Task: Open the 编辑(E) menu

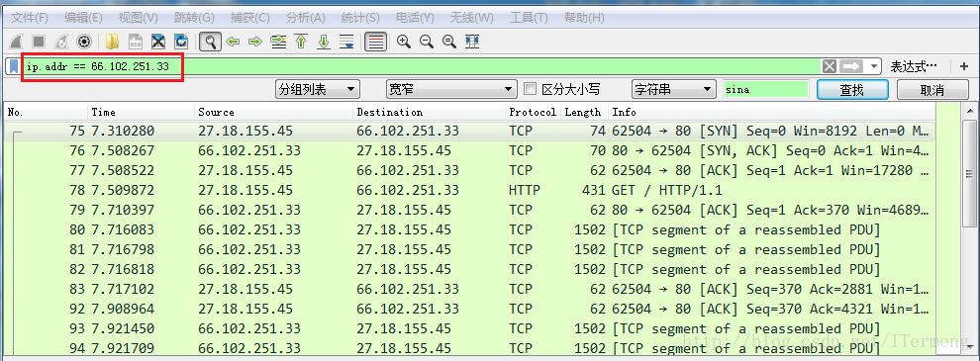Action: 82,18
